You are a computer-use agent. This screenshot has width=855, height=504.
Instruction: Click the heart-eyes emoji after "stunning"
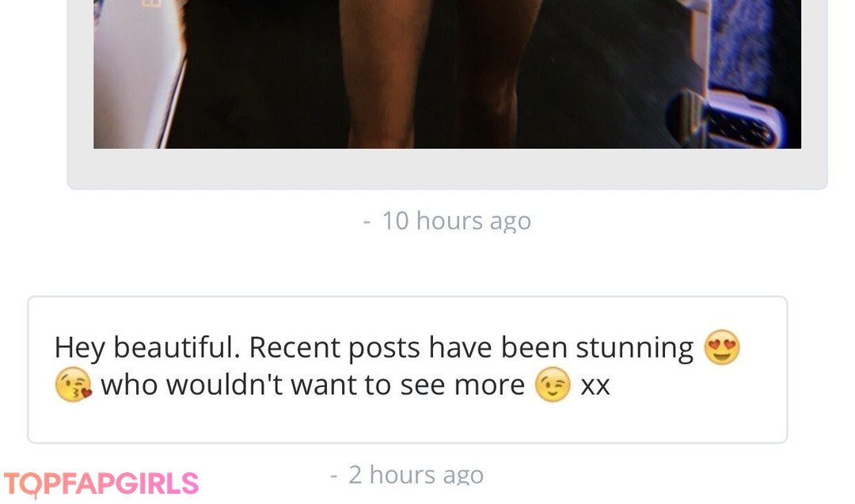pyautogui.click(x=722, y=347)
